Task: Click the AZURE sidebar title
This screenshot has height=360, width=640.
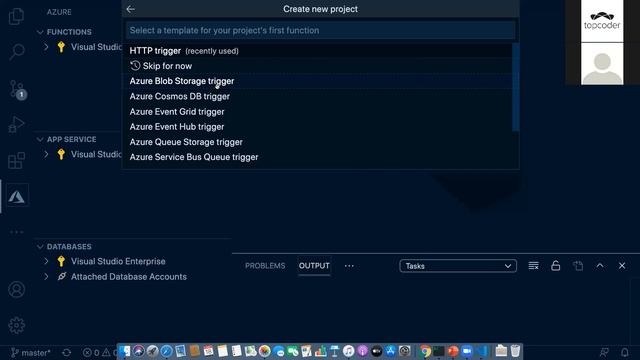Action: click(59, 12)
